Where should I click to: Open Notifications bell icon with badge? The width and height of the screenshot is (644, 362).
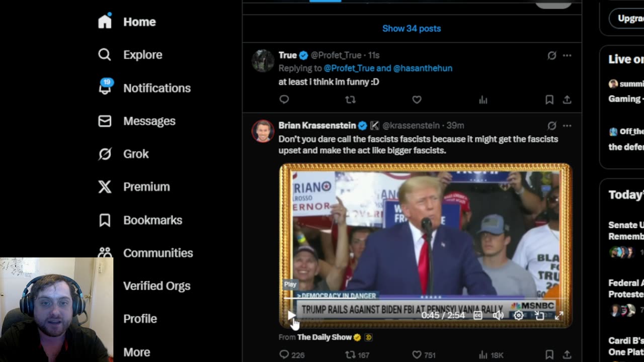click(105, 87)
